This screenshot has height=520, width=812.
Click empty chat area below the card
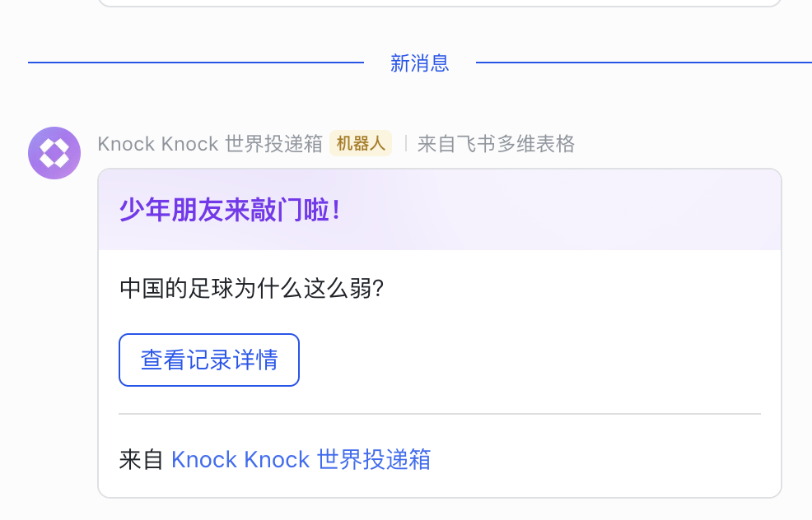point(440,509)
